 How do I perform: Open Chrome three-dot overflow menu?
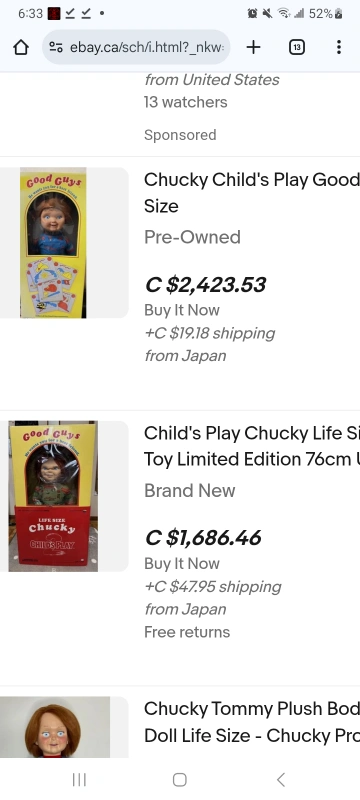tap(339, 47)
